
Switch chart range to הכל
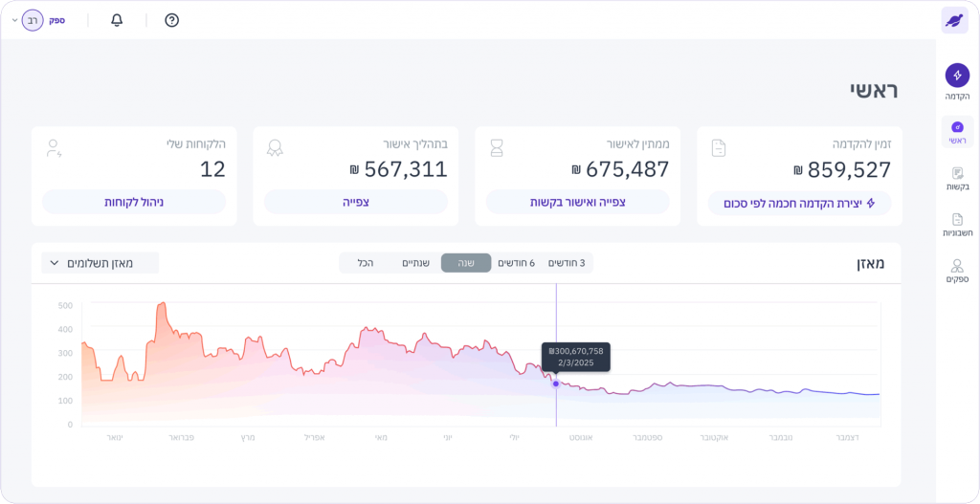(x=365, y=263)
